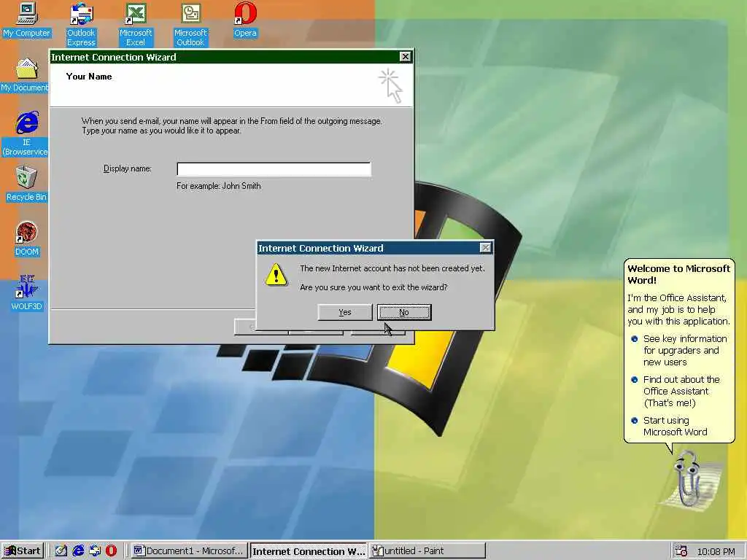Click Yes to exit the wizard
Viewport: 747px width, 560px height.
(x=345, y=312)
